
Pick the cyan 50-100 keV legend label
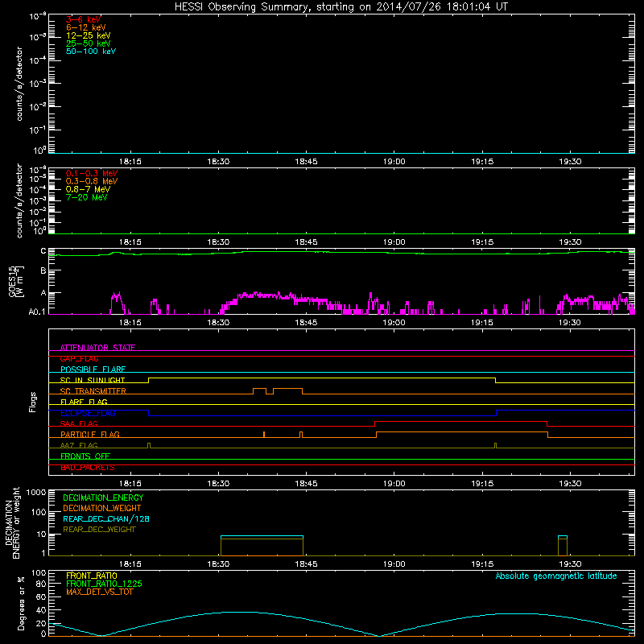tap(91, 52)
